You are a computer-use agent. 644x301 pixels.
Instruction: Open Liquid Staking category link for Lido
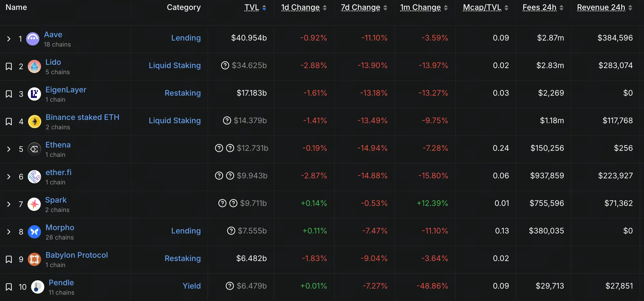pyautogui.click(x=174, y=65)
